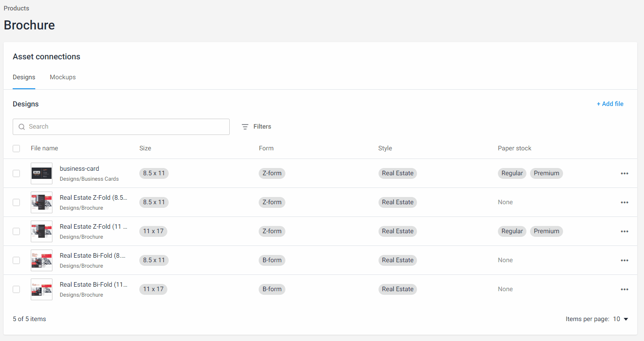644x341 pixels.
Task: Open more options for Bi-Fold 11 x 17 row
Action: point(624,289)
